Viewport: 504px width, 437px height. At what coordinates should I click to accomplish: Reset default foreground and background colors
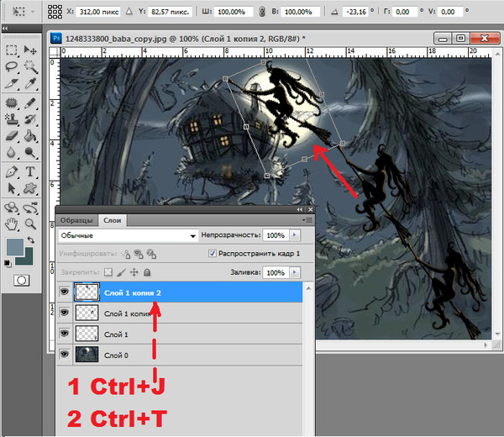[x=8, y=264]
